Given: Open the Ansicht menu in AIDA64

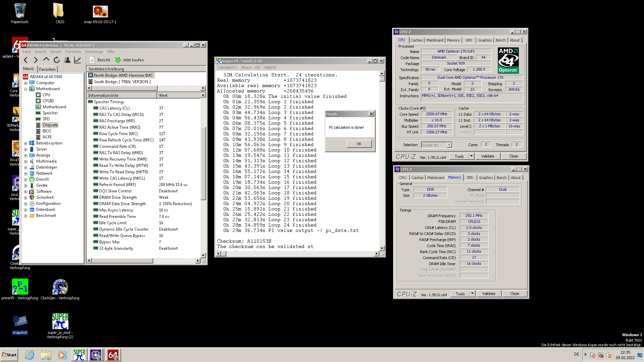Looking at the screenshot, I should 41,52.
